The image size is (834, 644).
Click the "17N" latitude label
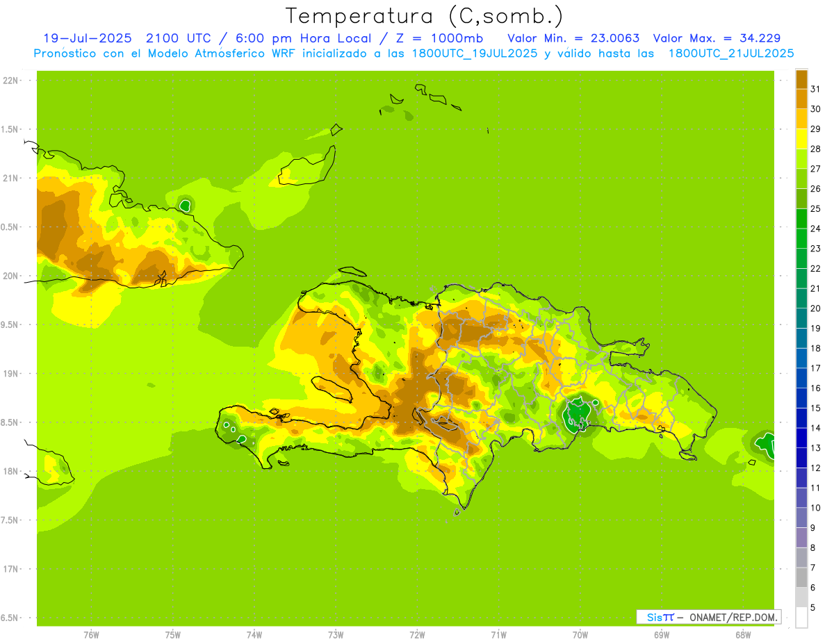tap(11, 569)
